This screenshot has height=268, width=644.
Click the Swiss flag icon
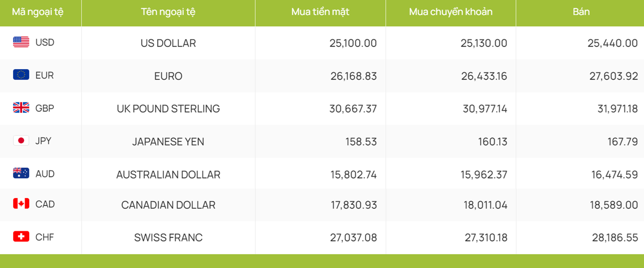click(x=21, y=236)
